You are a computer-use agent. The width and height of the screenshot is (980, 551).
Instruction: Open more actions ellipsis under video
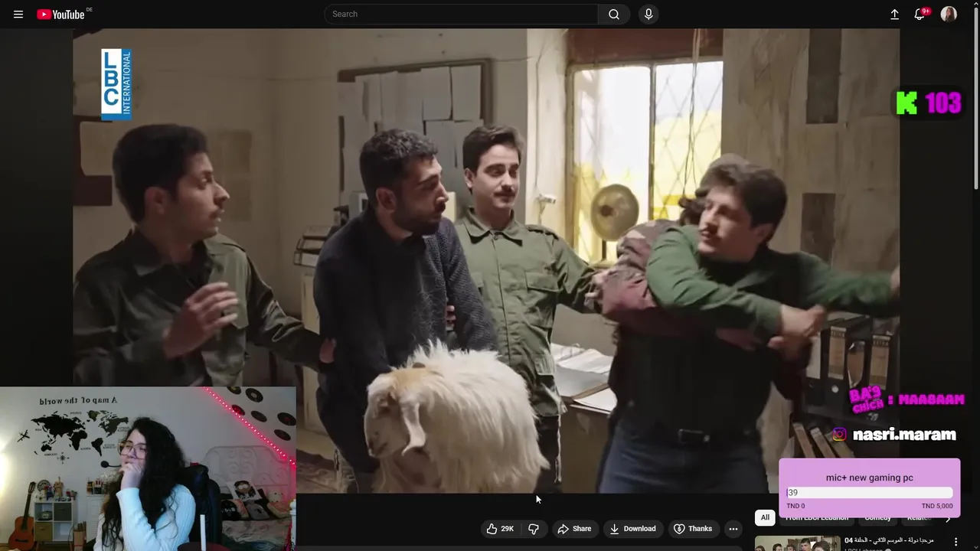tap(733, 529)
